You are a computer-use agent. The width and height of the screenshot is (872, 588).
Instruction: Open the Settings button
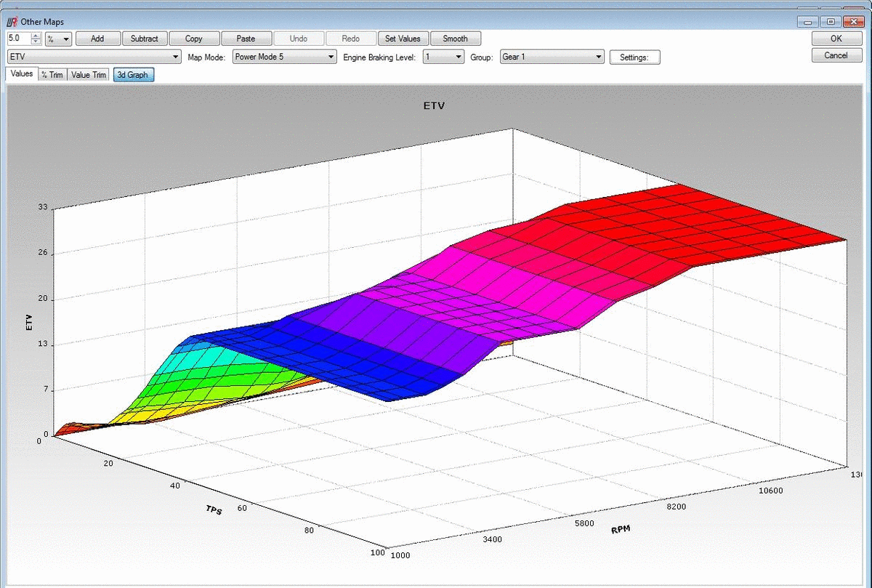(635, 57)
